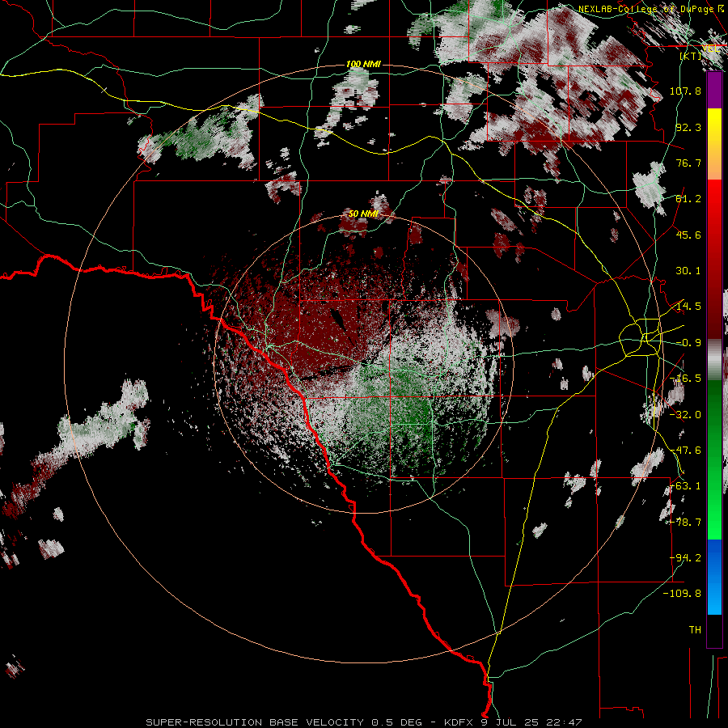Click the [KT] units label

tap(691, 56)
